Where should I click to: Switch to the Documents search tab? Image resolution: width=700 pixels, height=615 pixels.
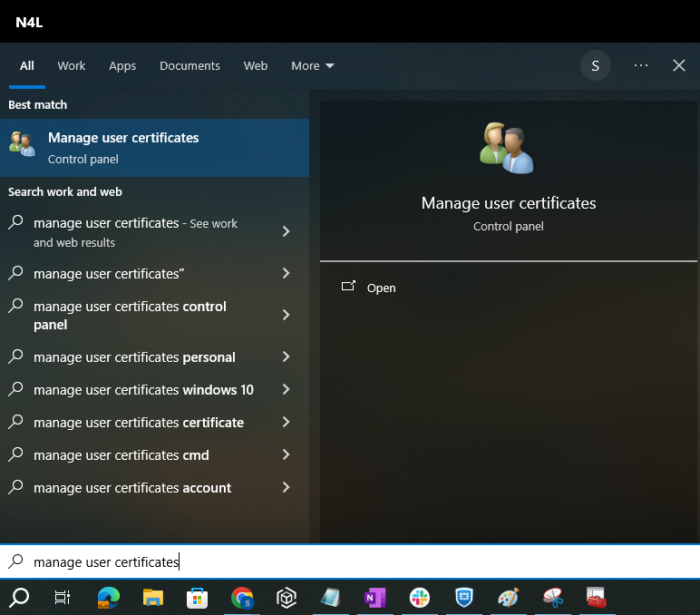pos(190,65)
